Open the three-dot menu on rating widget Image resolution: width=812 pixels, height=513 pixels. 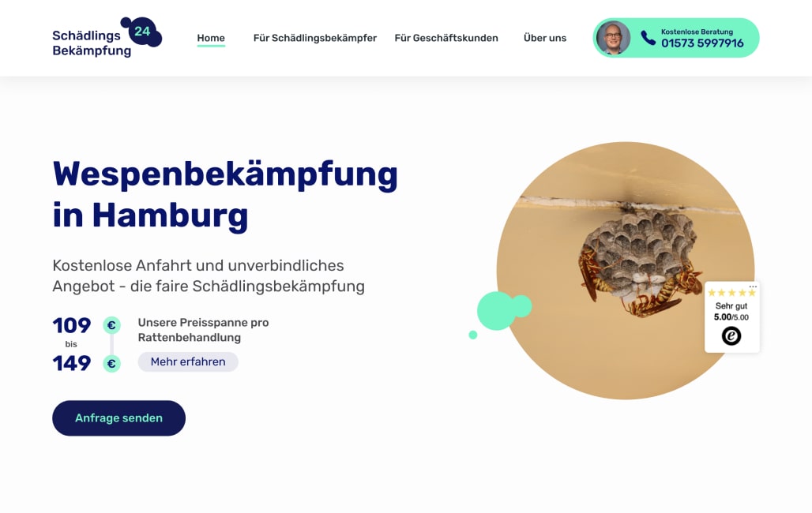pyautogui.click(x=753, y=286)
